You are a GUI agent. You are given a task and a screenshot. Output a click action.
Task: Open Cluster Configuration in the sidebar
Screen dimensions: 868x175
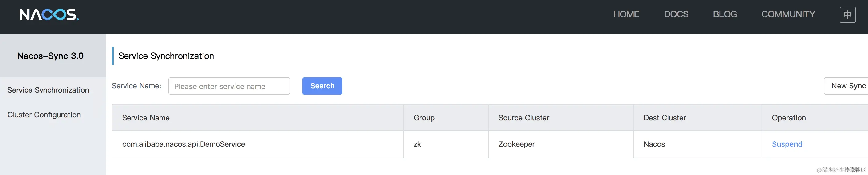tap(44, 115)
